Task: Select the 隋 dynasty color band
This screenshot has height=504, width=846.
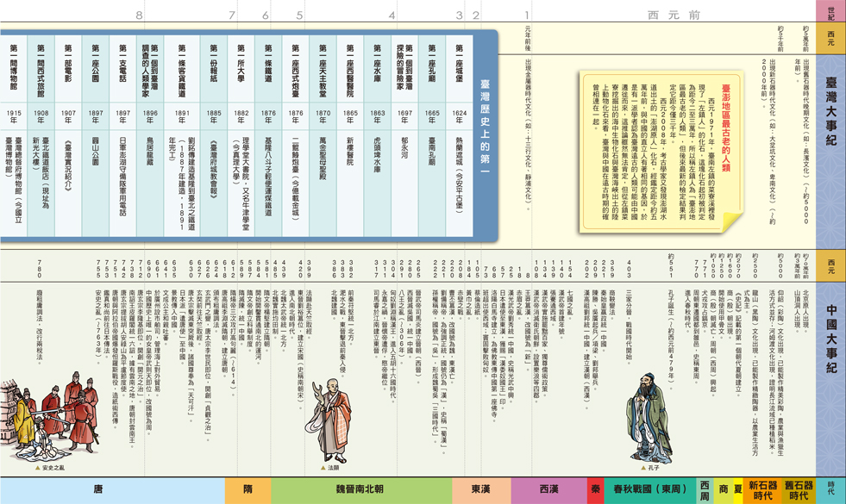Action: [248, 490]
